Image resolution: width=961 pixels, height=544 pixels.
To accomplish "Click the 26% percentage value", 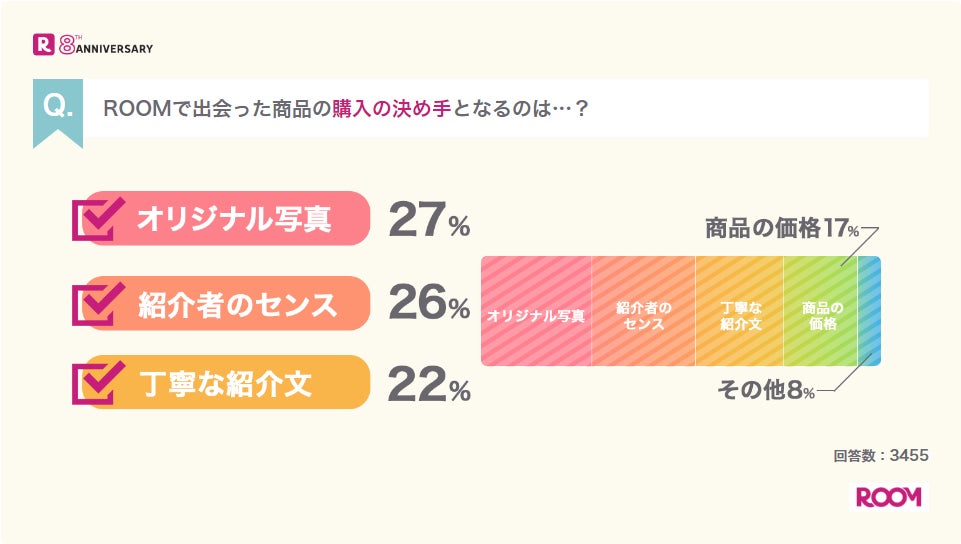I will point(428,305).
